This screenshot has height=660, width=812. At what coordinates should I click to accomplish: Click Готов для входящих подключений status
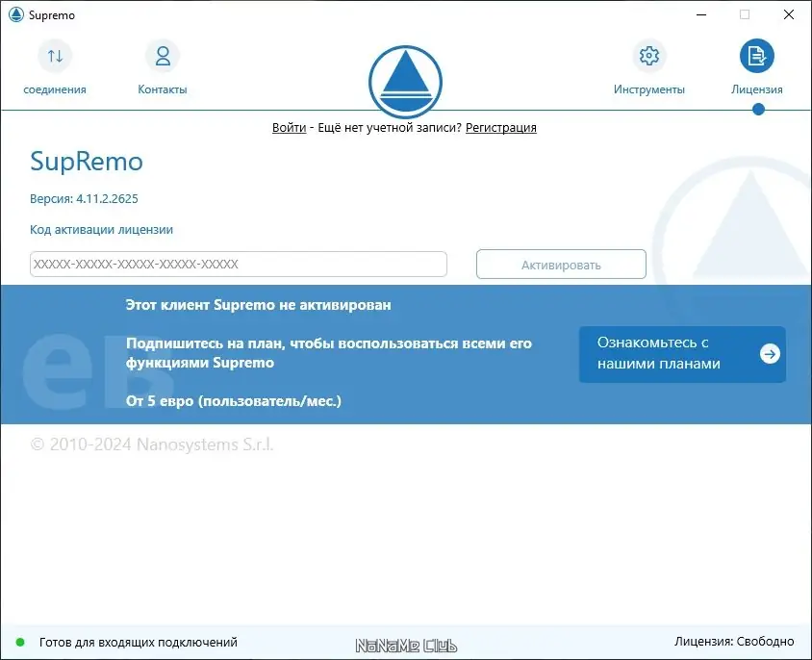[139, 643]
